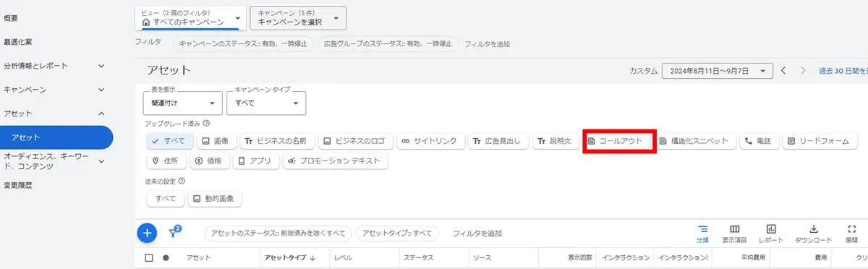Click the blue plus add asset button
This screenshot has width=868, height=269.
(x=147, y=233)
